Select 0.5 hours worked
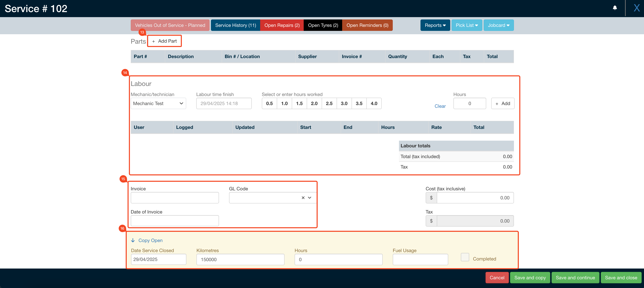This screenshot has height=288, width=644. [x=269, y=103]
